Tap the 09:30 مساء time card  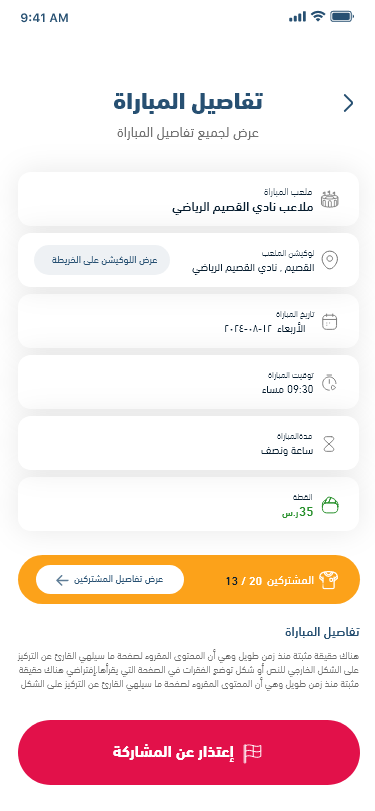click(x=188, y=382)
